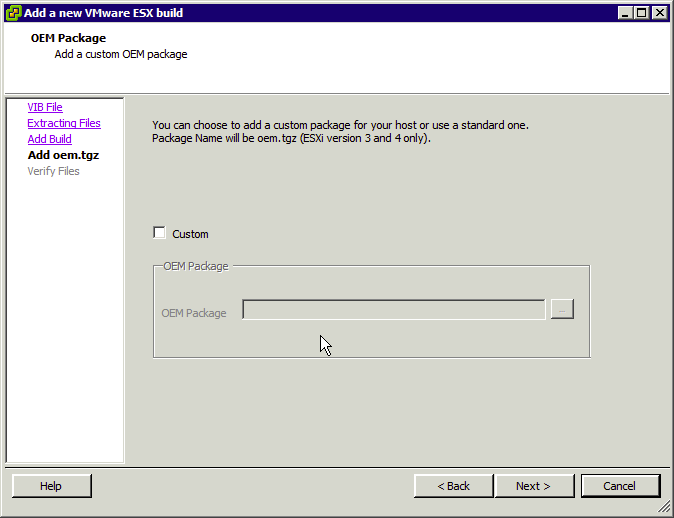Close the wizard window with X
The width and height of the screenshot is (674, 518).
[x=659, y=13]
